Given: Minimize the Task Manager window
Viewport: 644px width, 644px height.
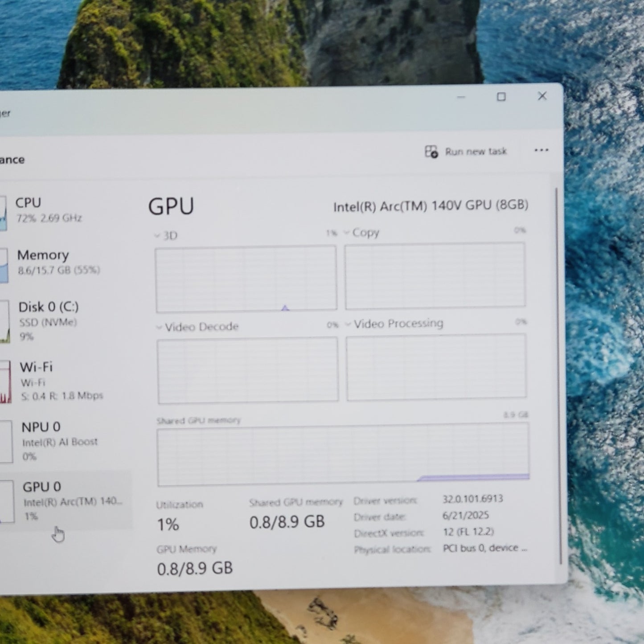Looking at the screenshot, I should [x=461, y=97].
